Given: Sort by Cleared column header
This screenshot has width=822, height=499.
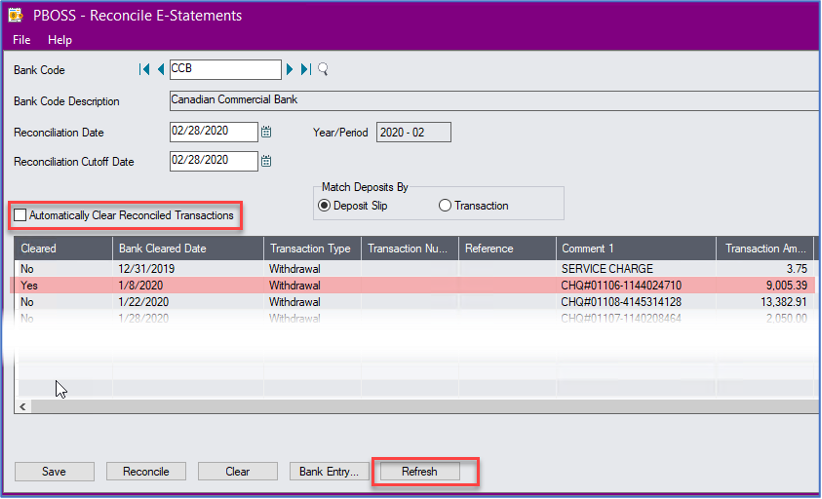Looking at the screenshot, I should [63, 248].
